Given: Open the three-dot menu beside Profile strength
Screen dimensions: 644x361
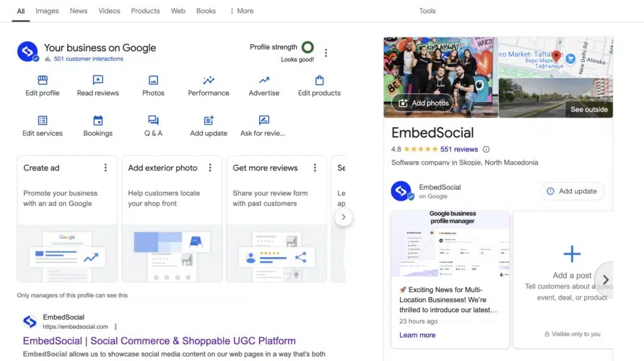Looking at the screenshot, I should (x=326, y=53).
